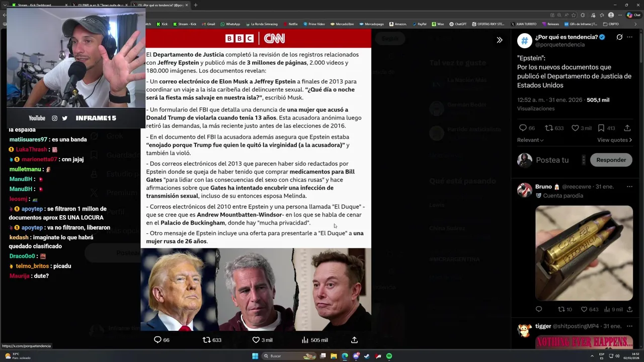Image resolution: width=644 pixels, height=362 pixels.
Task: Share Bruno's reply via arrow icon
Action: (x=629, y=309)
